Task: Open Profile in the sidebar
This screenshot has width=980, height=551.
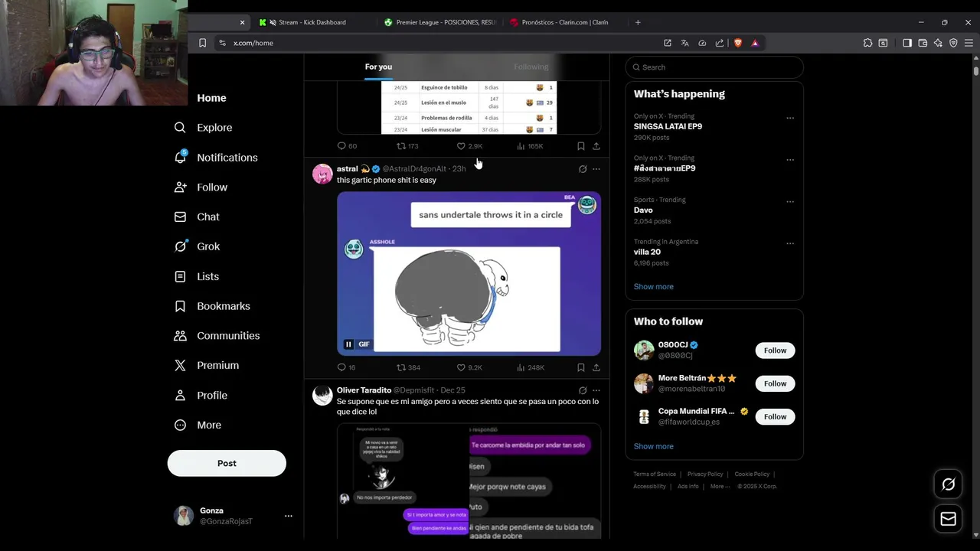Action: [x=201, y=396]
